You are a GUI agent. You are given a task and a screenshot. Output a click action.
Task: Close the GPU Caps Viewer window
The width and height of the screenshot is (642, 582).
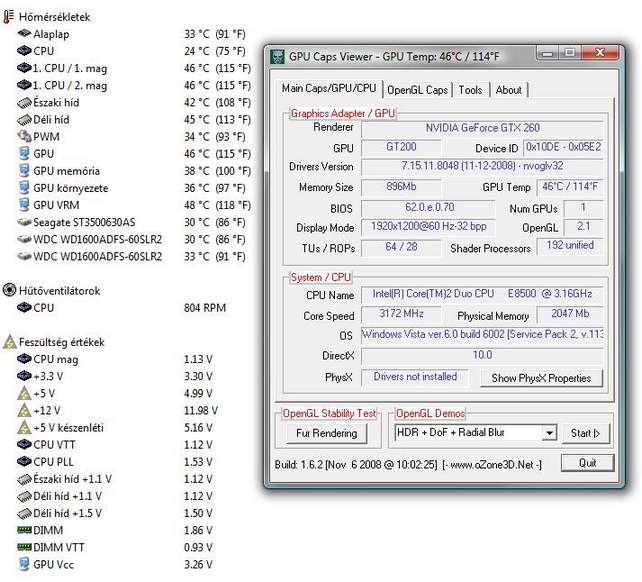tap(600, 53)
